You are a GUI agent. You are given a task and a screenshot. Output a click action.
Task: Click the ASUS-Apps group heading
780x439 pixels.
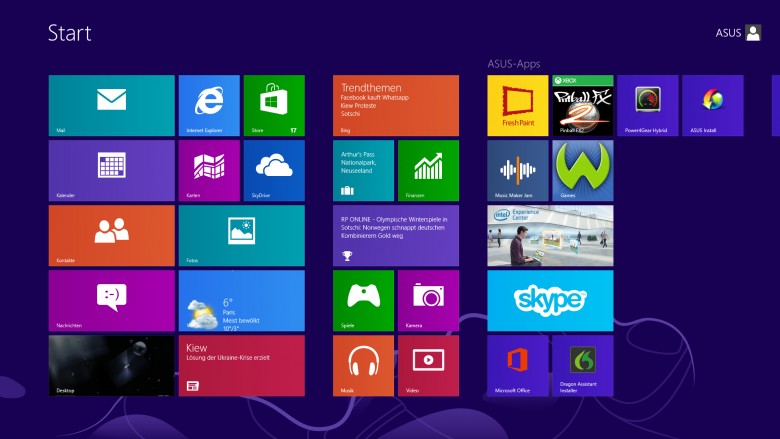(x=514, y=64)
